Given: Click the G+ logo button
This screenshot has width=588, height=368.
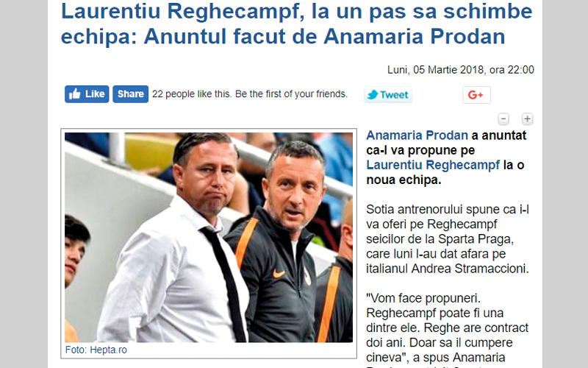Looking at the screenshot, I should pyautogui.click(x=476, y=95).
